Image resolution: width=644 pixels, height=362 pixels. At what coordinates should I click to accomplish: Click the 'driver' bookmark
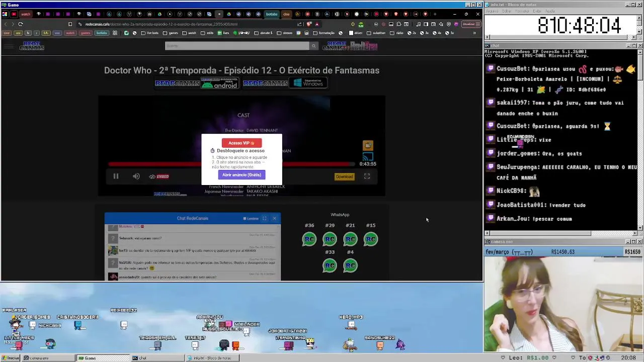[355, 33]
